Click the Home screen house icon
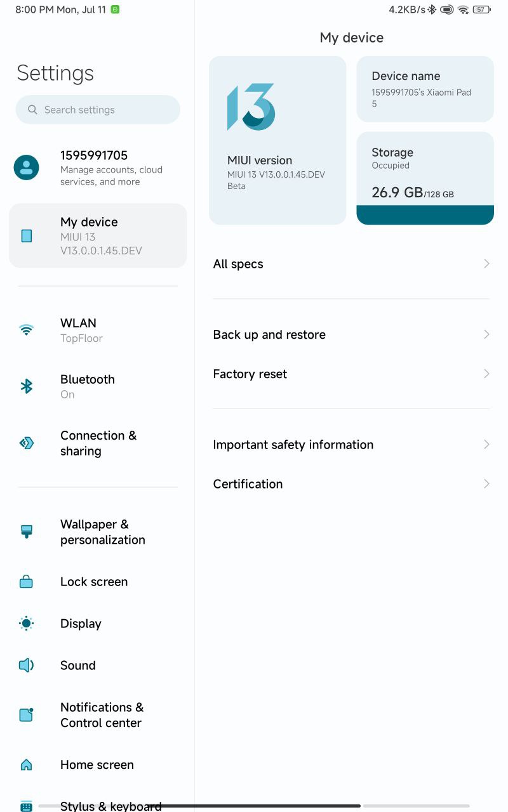 [26, 764]
